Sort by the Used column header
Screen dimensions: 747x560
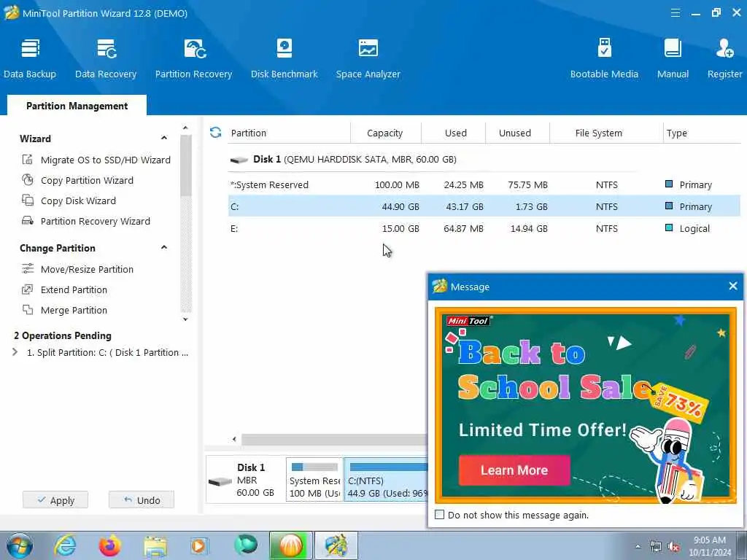tap(455, 133)
